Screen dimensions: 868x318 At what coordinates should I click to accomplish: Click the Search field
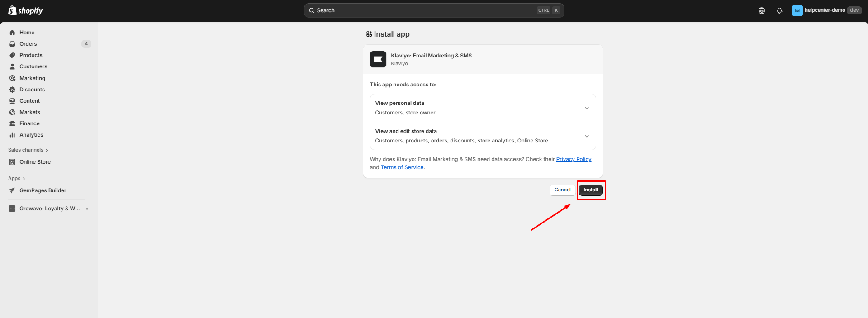(x=425, y=10)
